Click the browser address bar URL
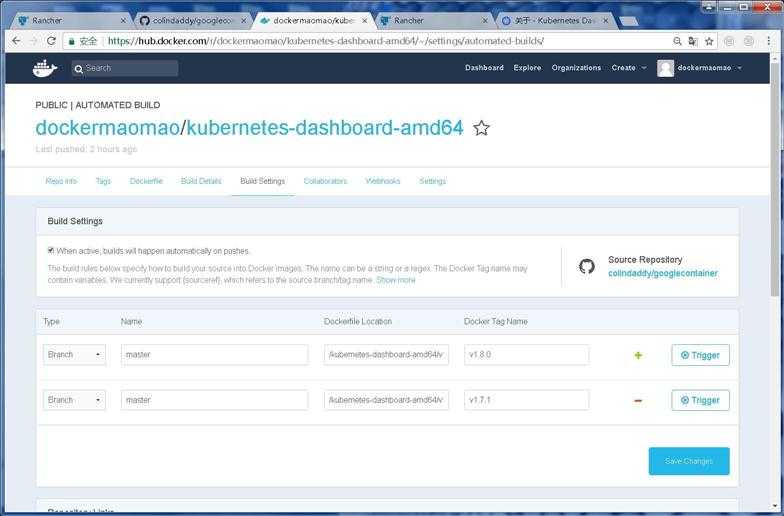This screenshot has height=516, width=784. 326,41
